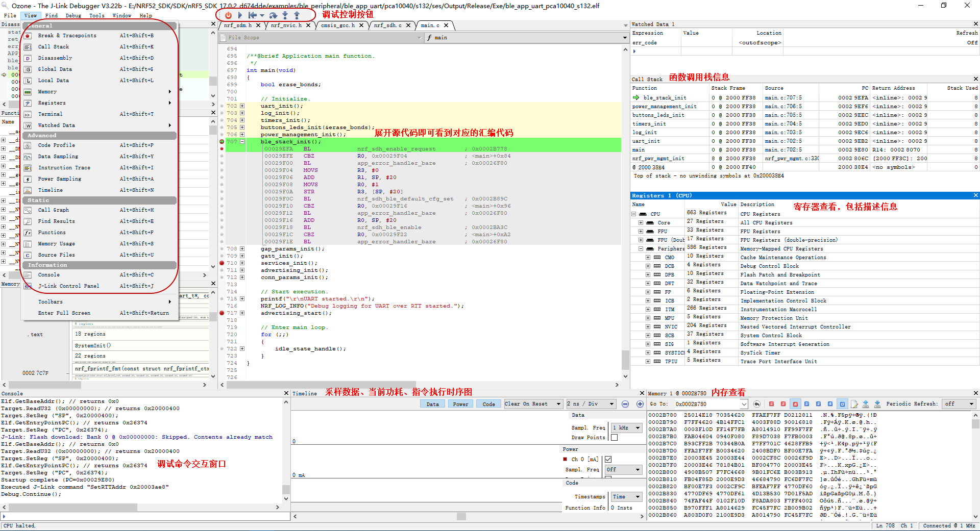Click the Step Over toolbar icon
The image size is (980, 531).
point(273,15)
